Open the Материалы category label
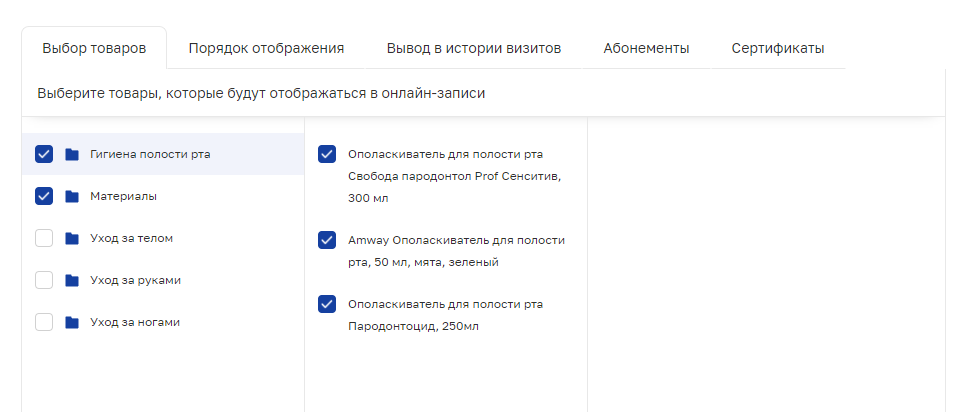Image resolution: width=970 pixels, height=412 pixels. click(123, 196)
